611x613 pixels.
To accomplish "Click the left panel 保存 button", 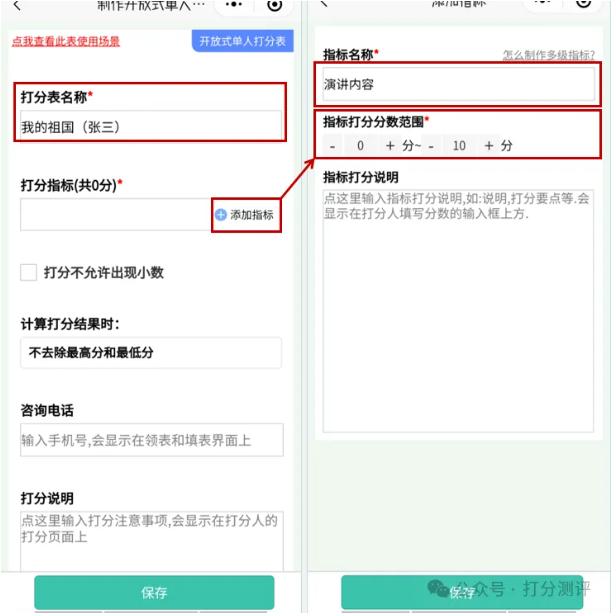I will pos(154,592).
